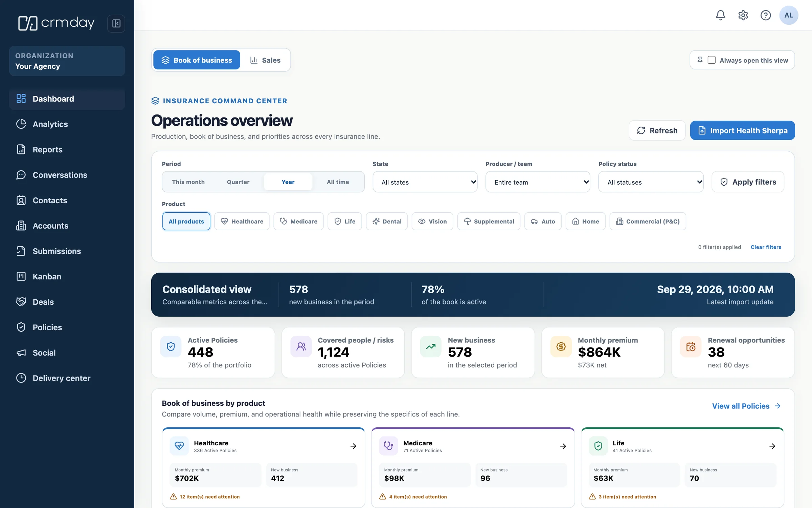Toggle Home product chip
This screenshot has height=508, width=812.
[586, 221]
